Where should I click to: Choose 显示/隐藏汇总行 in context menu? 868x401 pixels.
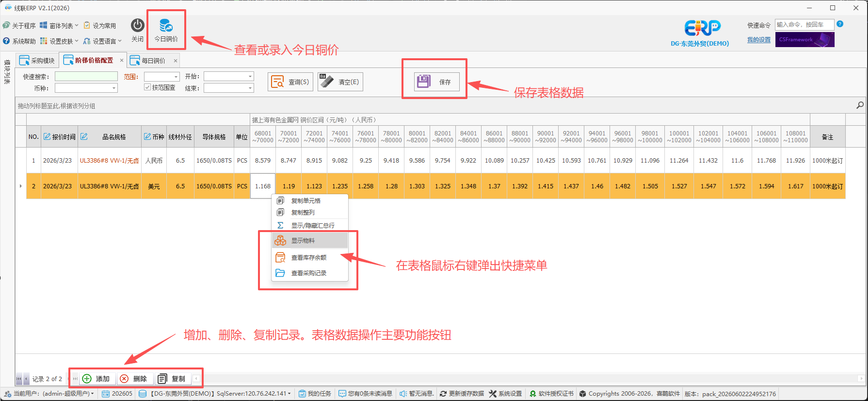(310, 225)
